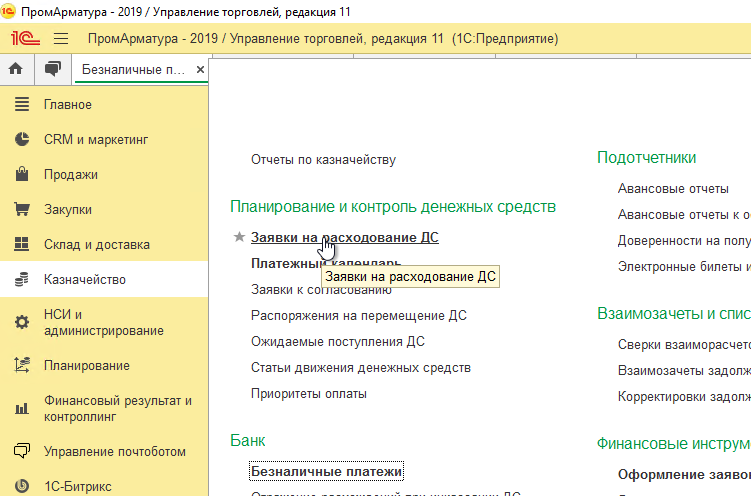Screen dimensions: 751x496
Task: Open Взаимозачеты задолженности link
Action: coord(684,371)
